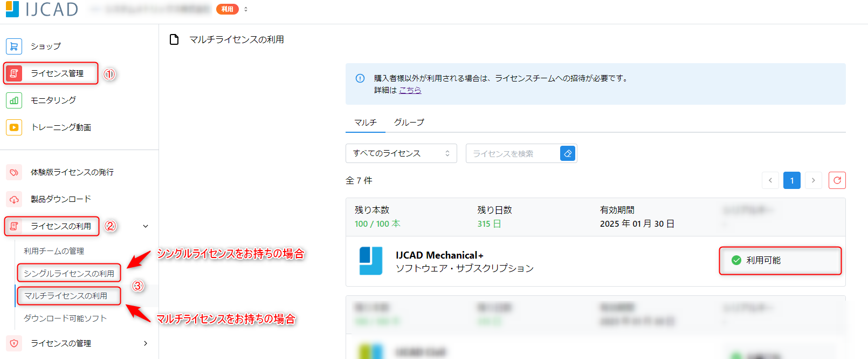Screen dimensions: 868x359
Task: Select page 1 in pagination
Action: pyautogui.click(x=792, y=180)
